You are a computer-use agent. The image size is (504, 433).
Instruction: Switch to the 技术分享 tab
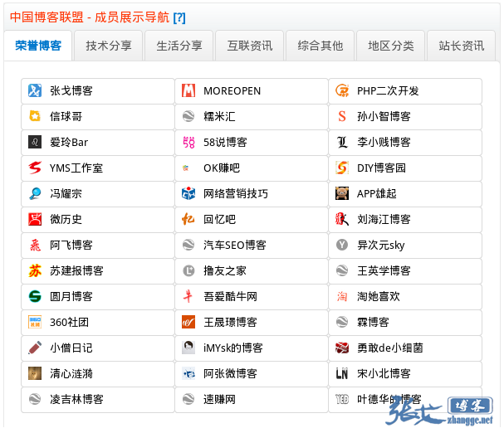click(108, 46)
